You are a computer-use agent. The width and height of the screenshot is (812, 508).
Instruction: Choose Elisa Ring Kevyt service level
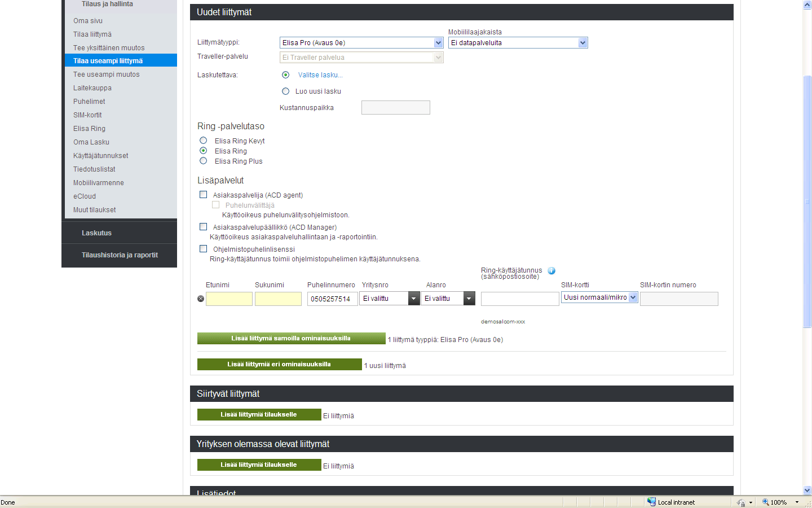(x=204, y=141)
